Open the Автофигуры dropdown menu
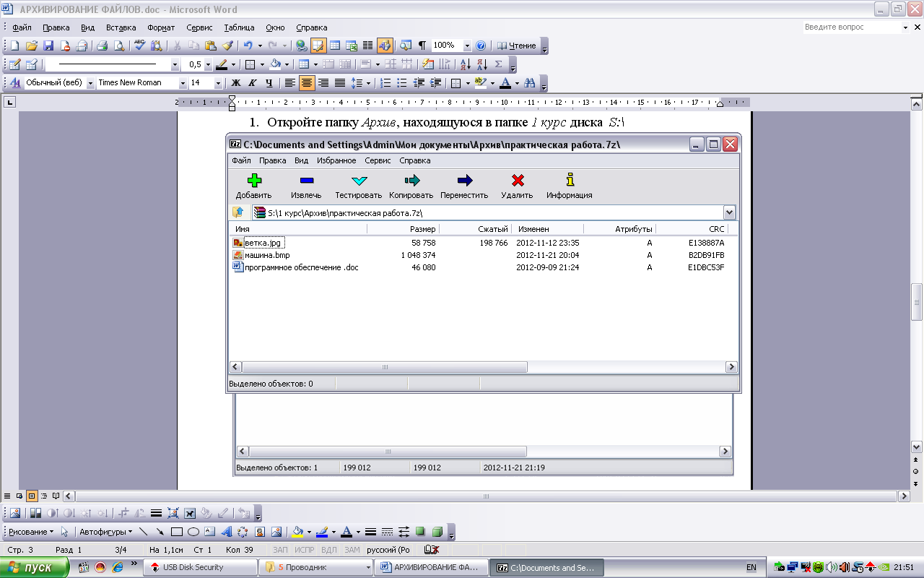Screen dimensions: 924x578 click(105, 532)
